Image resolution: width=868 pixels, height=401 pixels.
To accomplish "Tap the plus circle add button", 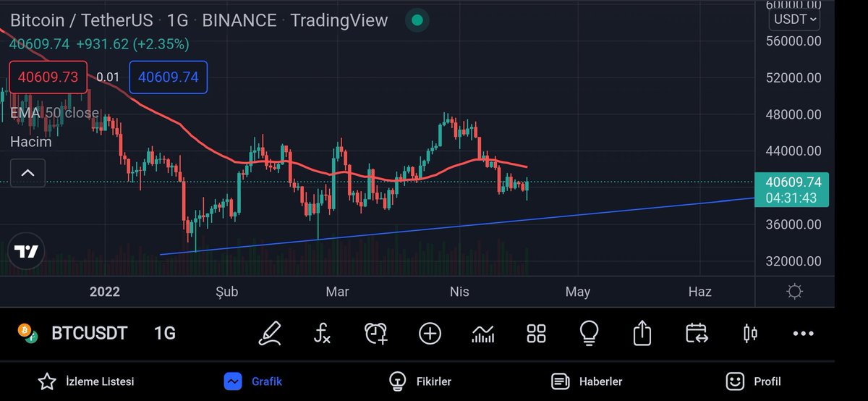I will pyautogui.click(x=430, y=333).
